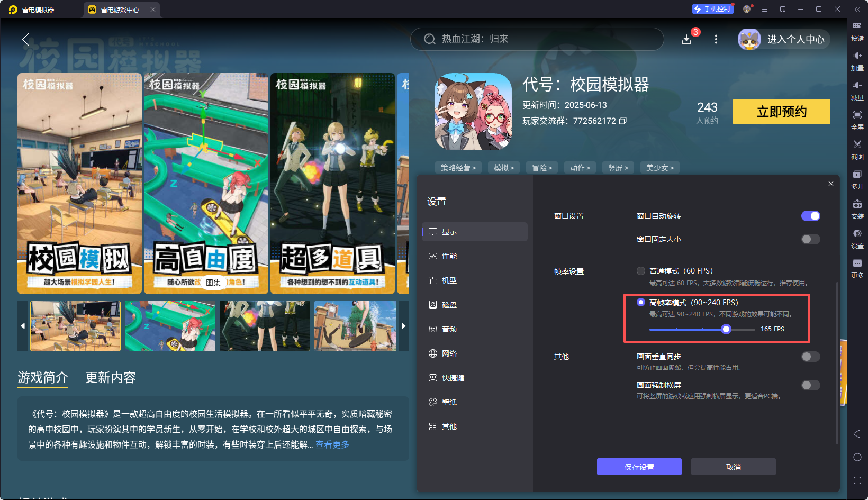Image resolution: width=868 pixels, height=500 pixels.
Task: Open the 显示 display settings section
Action: click(x=475, y=232)
